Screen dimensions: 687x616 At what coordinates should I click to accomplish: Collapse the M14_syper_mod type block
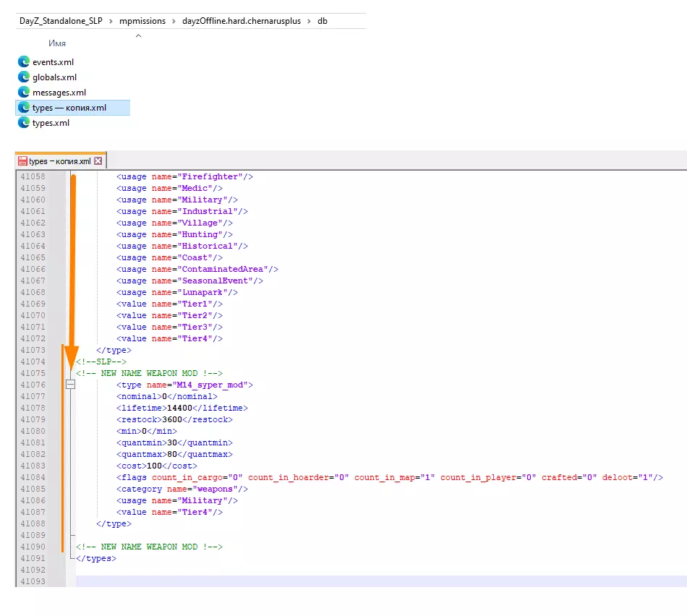(70, 385)
